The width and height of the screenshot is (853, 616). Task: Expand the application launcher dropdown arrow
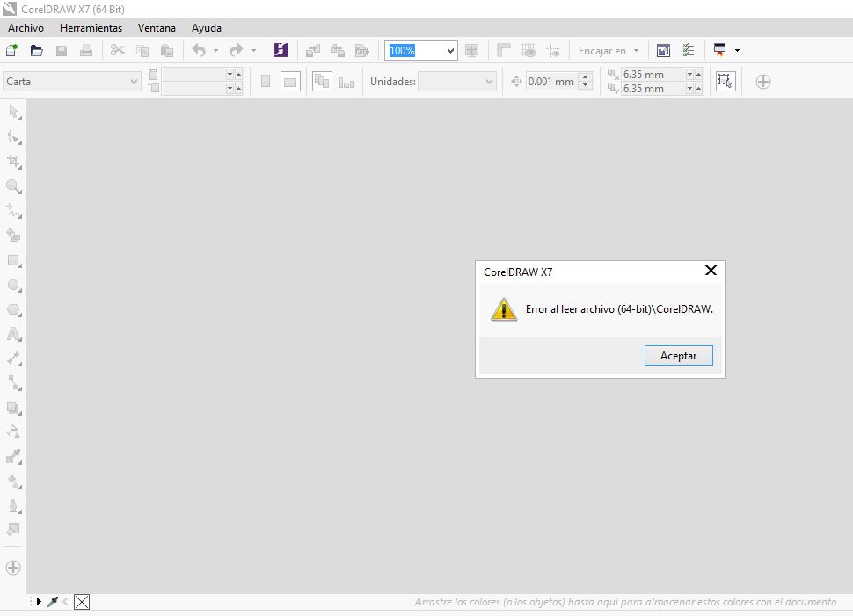[737, 51]
